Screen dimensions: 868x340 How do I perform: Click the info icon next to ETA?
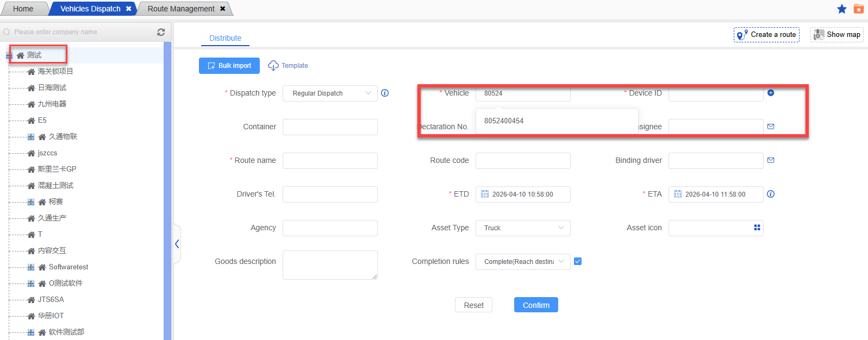point(770,194)
